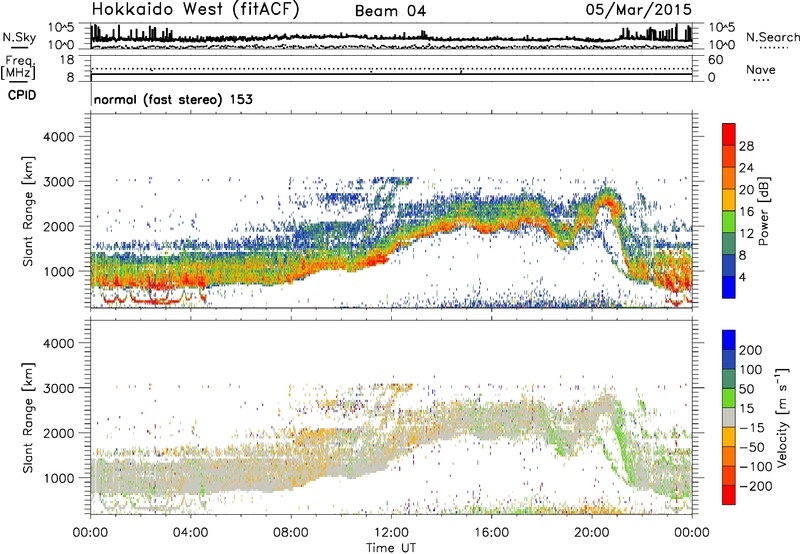Select the 'Freq. [MHz]' axis label
800x554 pixels.
coord(18,67)
